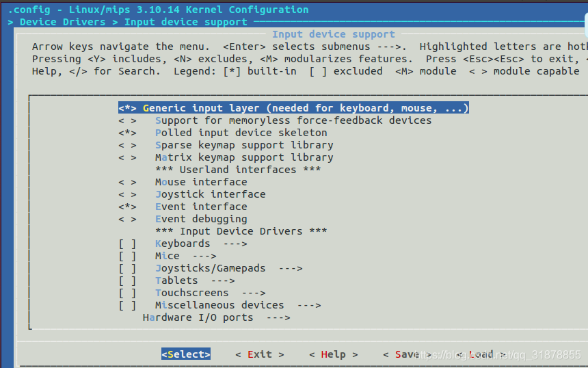Click the Userland interfaces section heading

(x=238, y=170)
